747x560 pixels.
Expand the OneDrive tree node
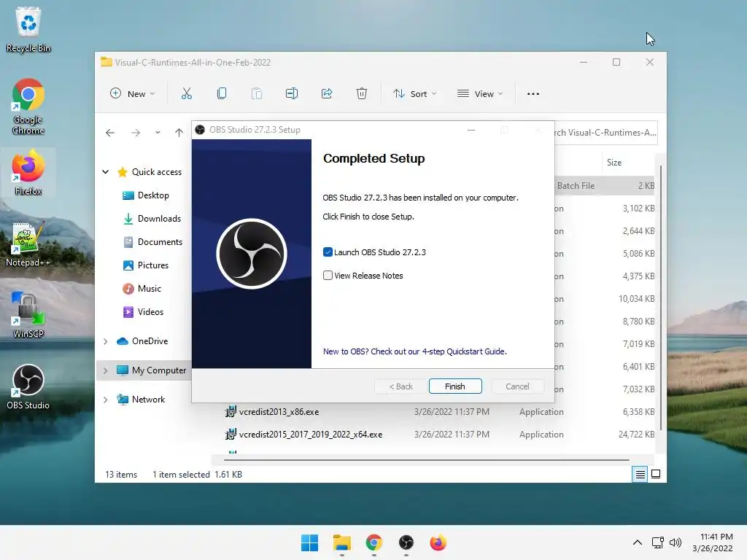click(105, 341)
